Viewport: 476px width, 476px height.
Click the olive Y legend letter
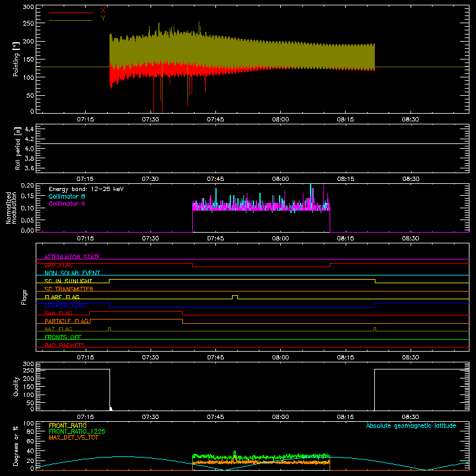(x=103, y=18)
